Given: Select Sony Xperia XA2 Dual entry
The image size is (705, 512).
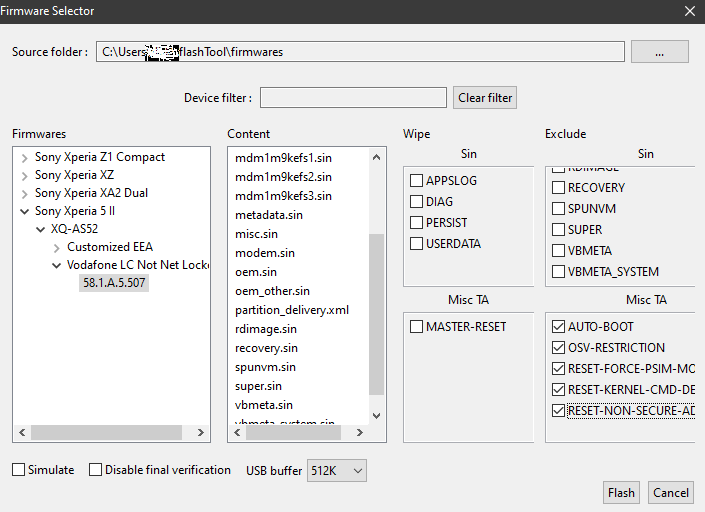Looking at the screenshot, I should pos(91,193).
